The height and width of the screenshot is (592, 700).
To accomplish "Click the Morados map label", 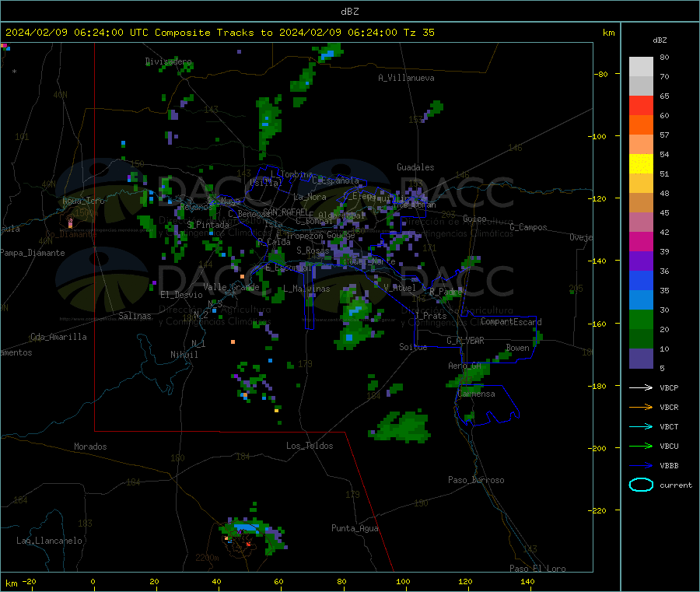I will 90,447.
